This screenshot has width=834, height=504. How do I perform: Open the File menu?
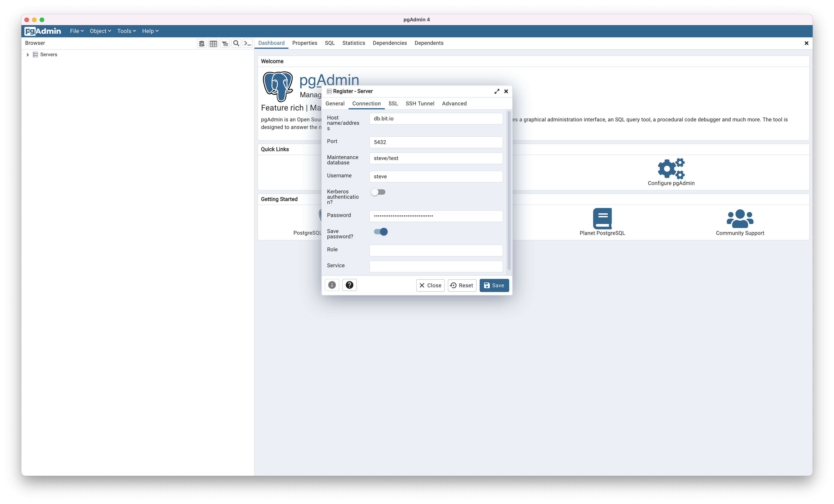[x=77, y=31]
